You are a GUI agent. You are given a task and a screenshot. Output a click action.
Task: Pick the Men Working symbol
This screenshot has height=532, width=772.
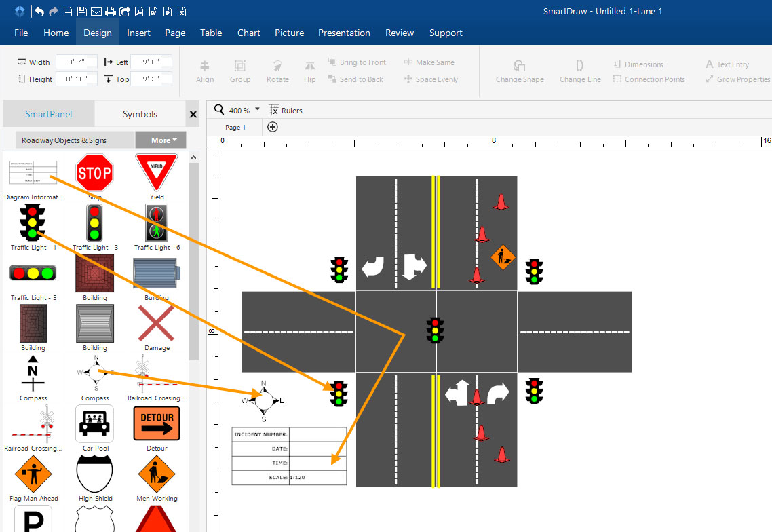coord(156,475)
